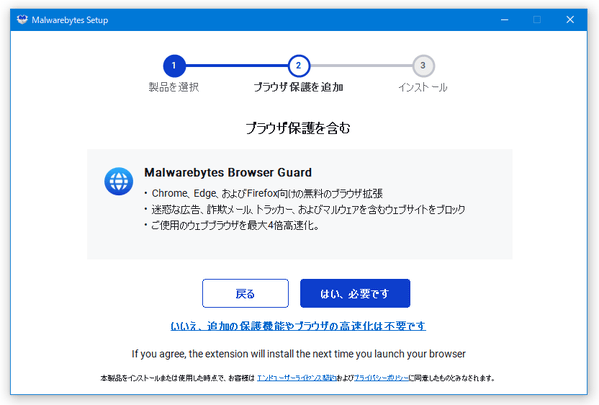Select step 3 circle インストール
The image size is (599, 405).
coord(423,66)
